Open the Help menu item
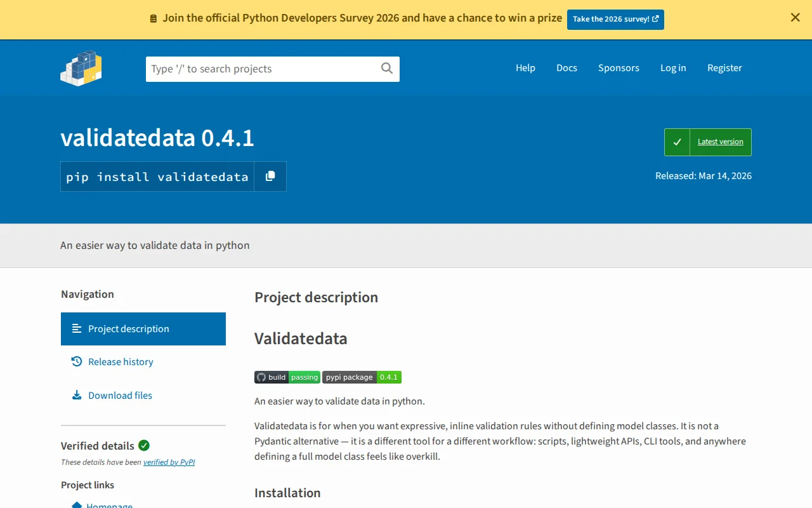The height and width of the screenshot is (508, 812). (525, 68)
